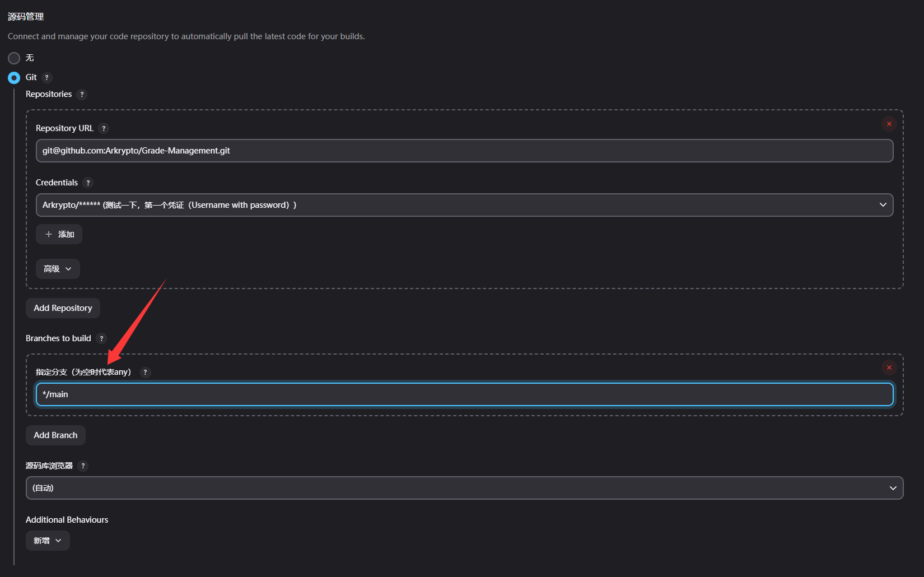
Task: Open Credentials help question mark
Action: coord(88,183)
